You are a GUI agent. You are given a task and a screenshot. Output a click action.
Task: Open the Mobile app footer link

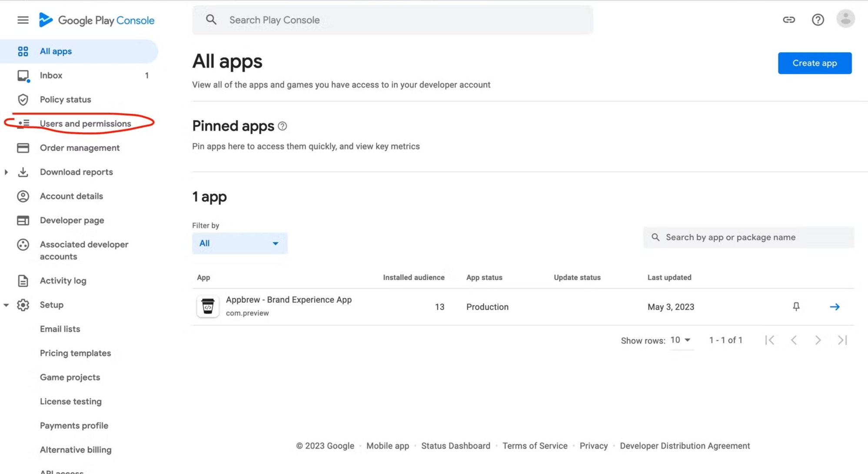pyautogui.click(x=387, y=446)
